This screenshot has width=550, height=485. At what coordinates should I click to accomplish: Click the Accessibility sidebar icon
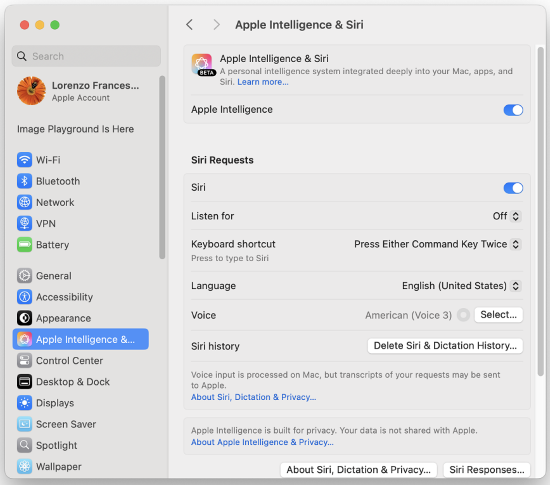click(24, 297)
